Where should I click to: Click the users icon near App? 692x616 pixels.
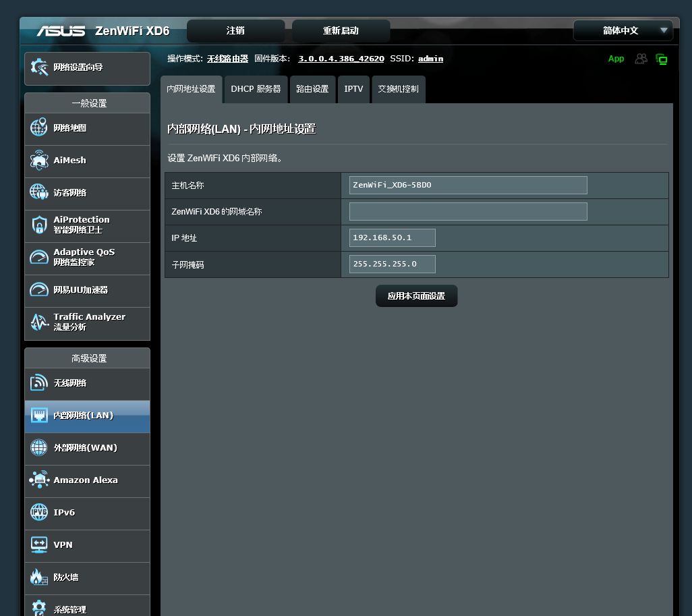[641, 59]
